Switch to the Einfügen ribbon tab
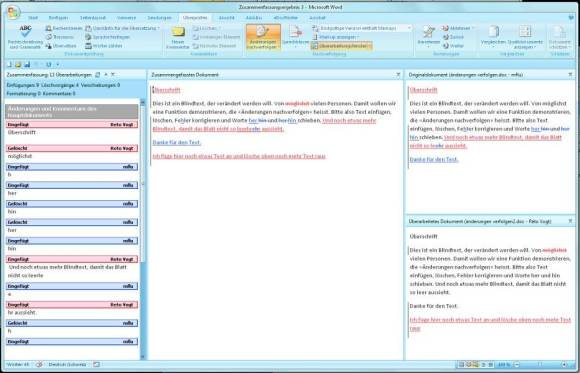The height and width of the screenshot is (373, 580). [x=58, y=18]
